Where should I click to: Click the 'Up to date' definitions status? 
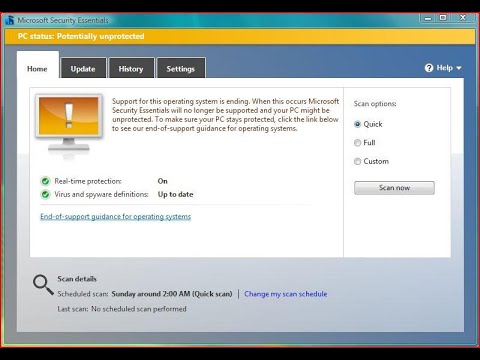pyautogui.click(x=176, y=194)
